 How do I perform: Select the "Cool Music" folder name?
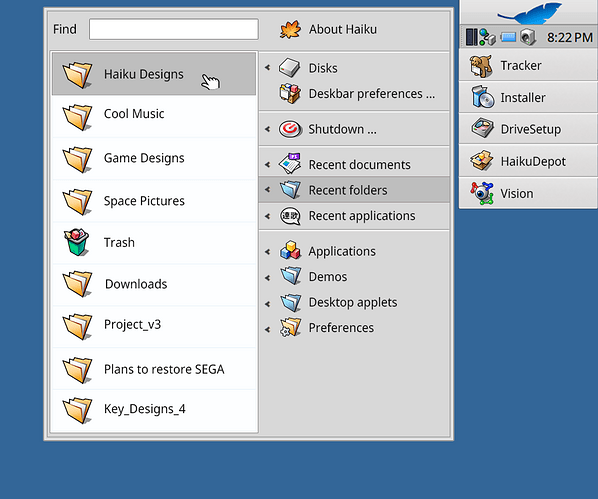(134, 114)
